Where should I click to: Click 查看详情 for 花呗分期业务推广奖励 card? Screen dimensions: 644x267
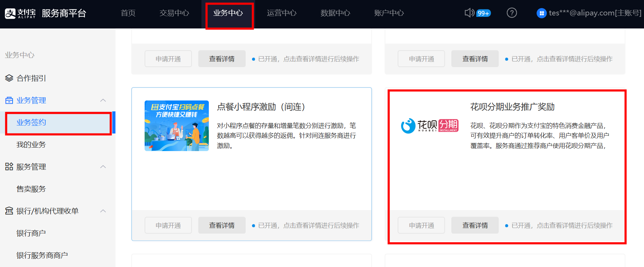click(475, 225)
